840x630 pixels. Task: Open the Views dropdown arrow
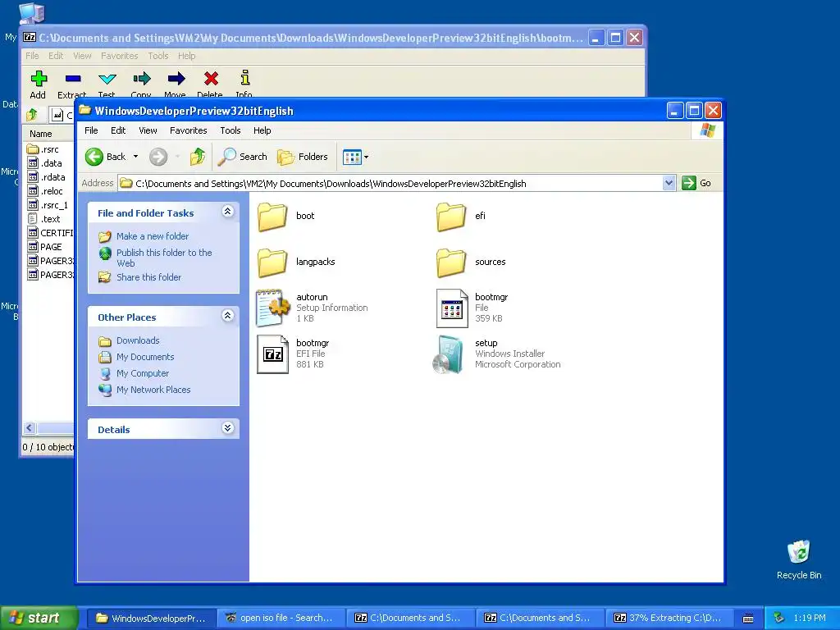coord(367,157)
